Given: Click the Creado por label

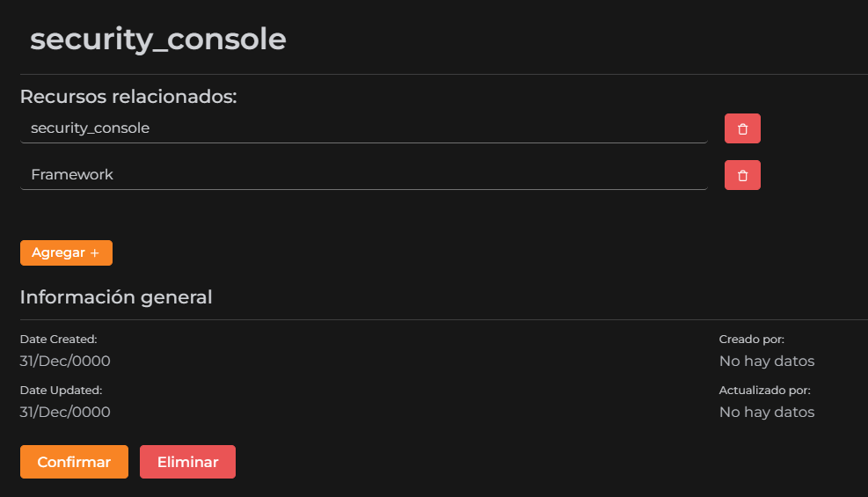Looking at the screenshot, I should [x=751, y=339].
